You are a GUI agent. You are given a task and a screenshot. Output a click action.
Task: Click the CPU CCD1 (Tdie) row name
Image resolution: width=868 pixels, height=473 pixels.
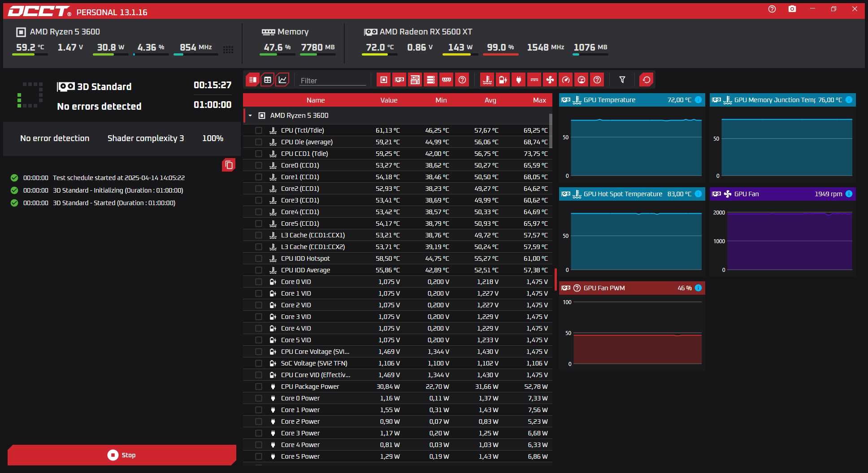tap(304, 154)
